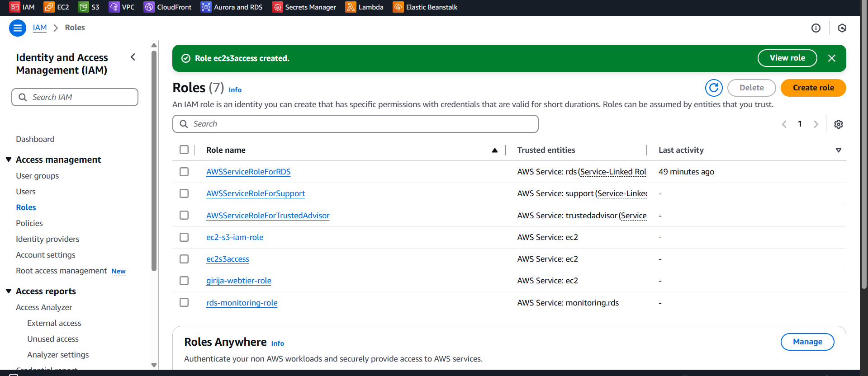This screenshot has width=868, height=376.
Task: Check the girija-webtier-role row checkbox
Action: coord(184,281)
